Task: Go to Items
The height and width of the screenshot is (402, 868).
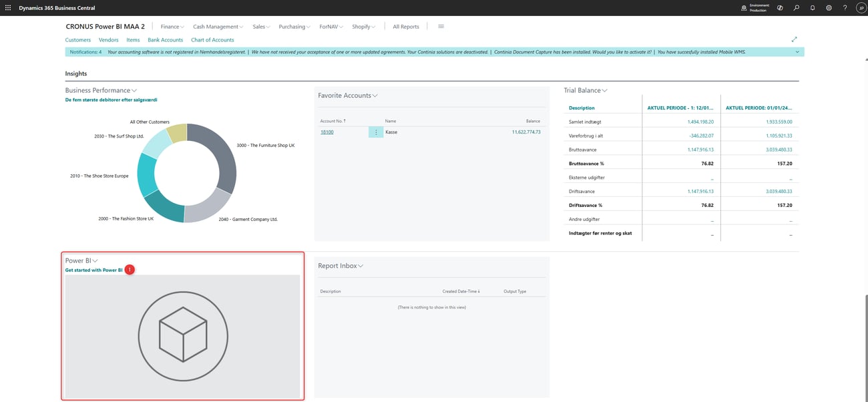Action: (x=134, y=40)
